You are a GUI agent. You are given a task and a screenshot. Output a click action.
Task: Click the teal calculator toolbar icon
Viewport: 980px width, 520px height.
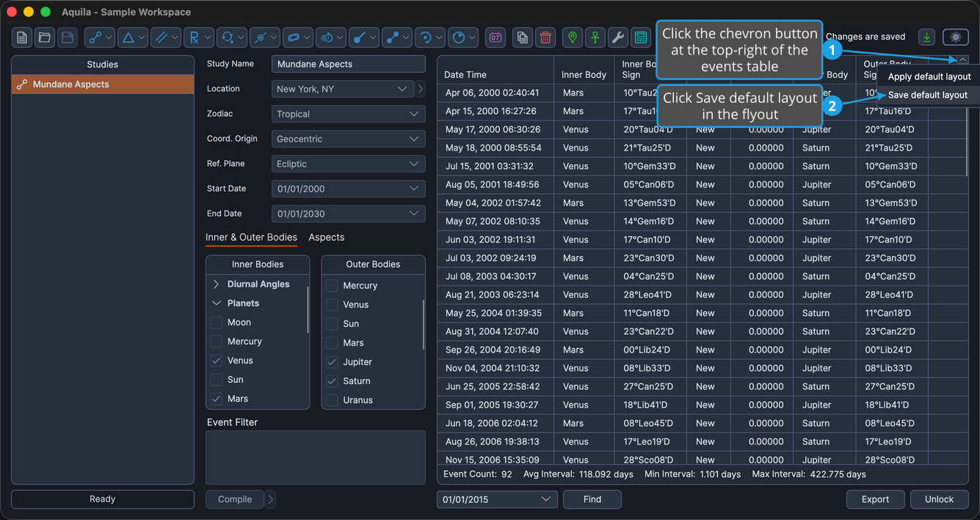[x=641, y=37]
